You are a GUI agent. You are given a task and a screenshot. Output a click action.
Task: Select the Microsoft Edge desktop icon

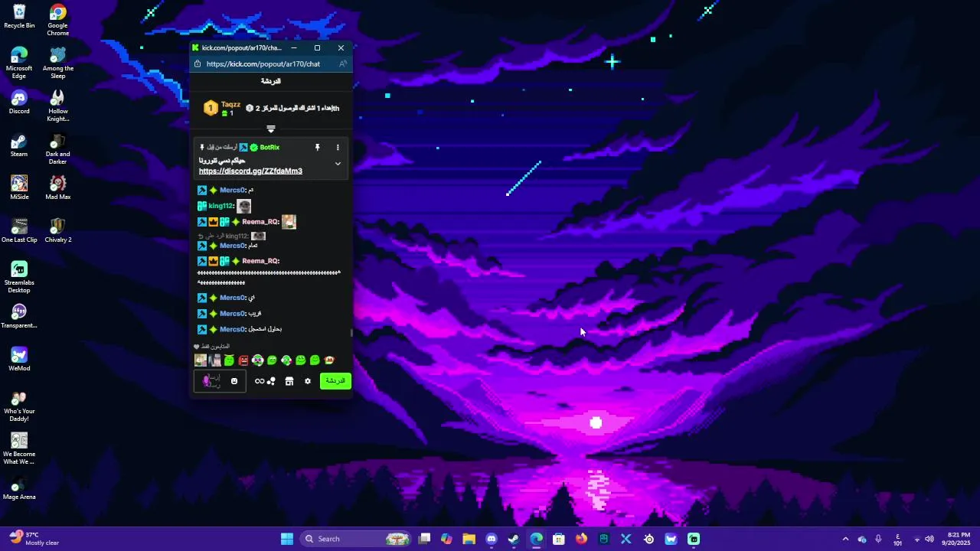[x=19, y=63]
